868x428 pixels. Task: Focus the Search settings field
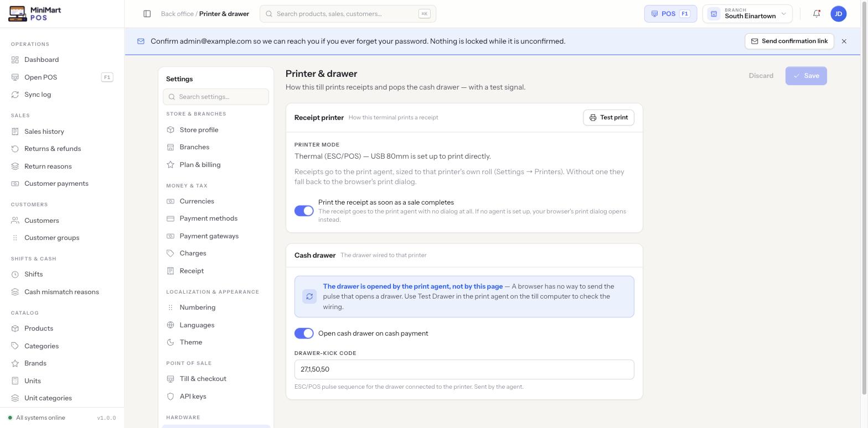(216, 97)
